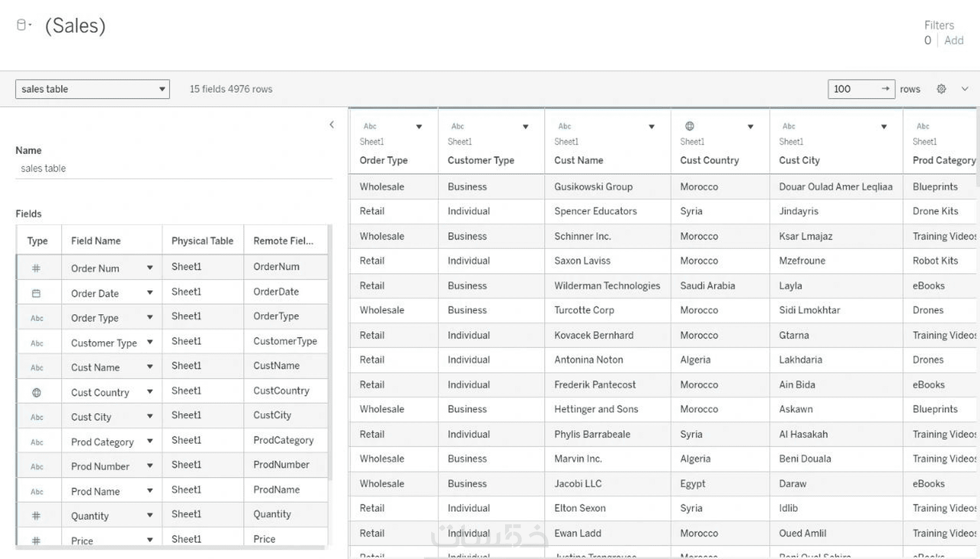Click the Abc type icon for Prod Name
The height and width of the screenshot is (559, 980).
click(37, 492)
